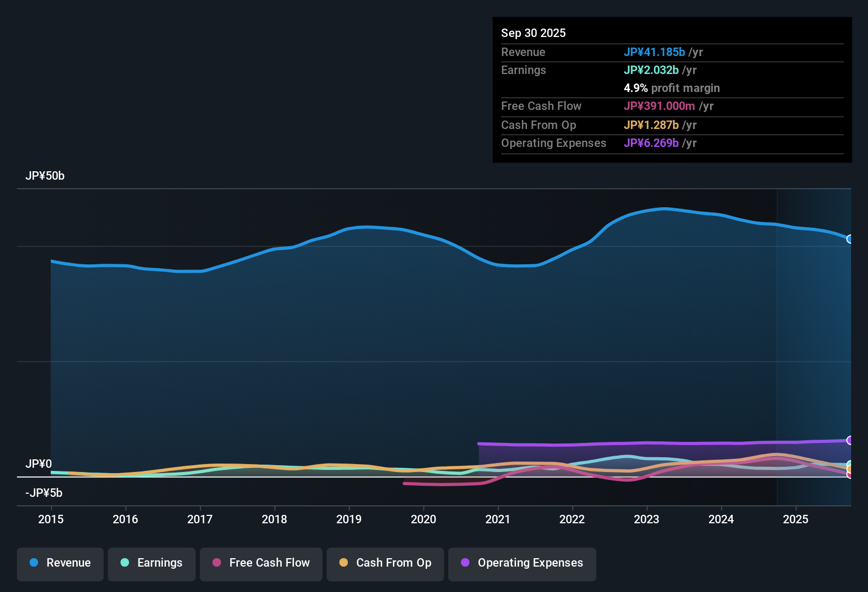Click the vertical highlight divider on chart
The width and height of the screenshot is (868, 592).
point(777,344)
